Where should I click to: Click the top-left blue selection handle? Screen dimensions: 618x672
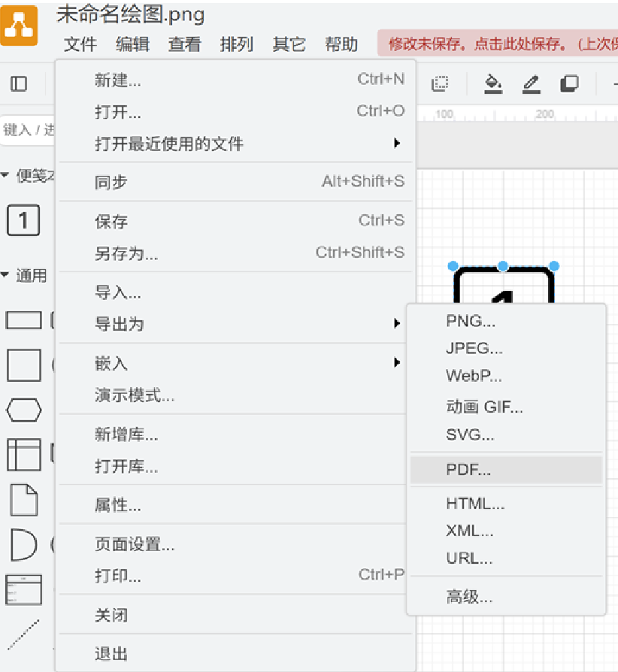pos(453,266)
